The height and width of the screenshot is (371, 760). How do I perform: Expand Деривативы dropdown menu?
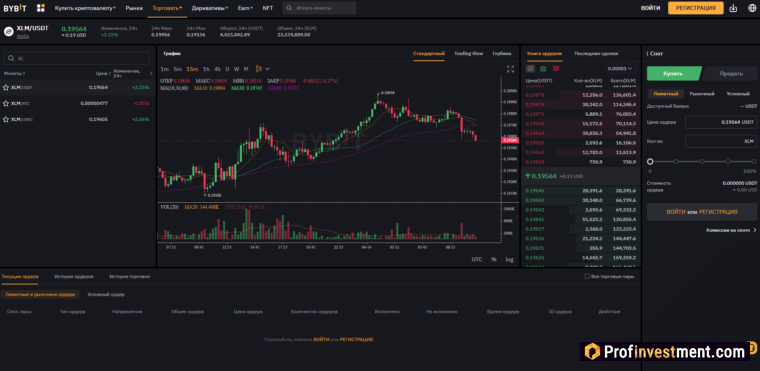point(211,8)
